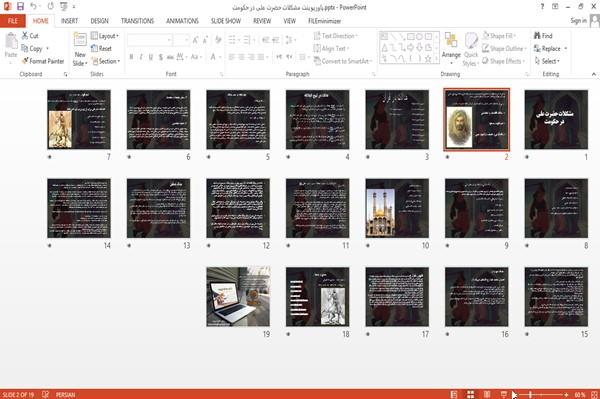Select slide 4 thumbnail
Image resolution: width=600 pixels, height=399 pixels.
coord(318,119)
